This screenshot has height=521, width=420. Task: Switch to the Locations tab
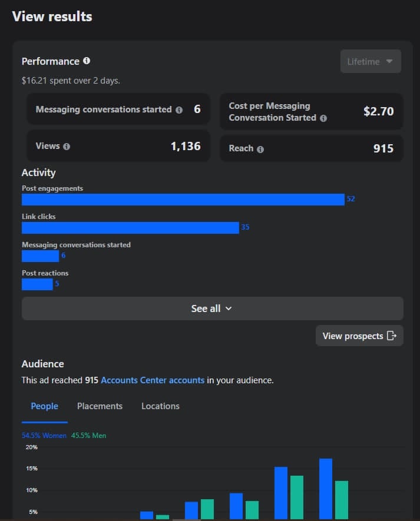tap(160, 406)
